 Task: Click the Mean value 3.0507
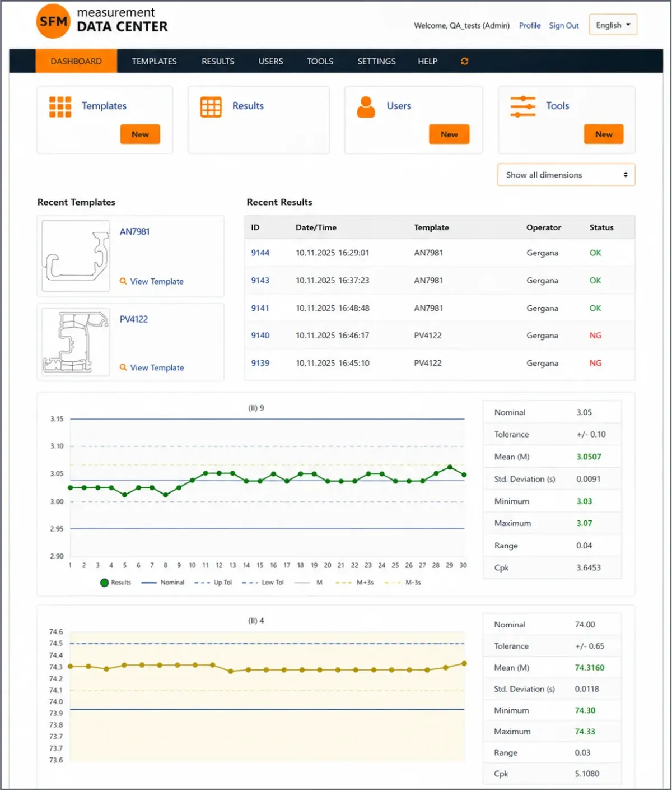coord(589,457)
